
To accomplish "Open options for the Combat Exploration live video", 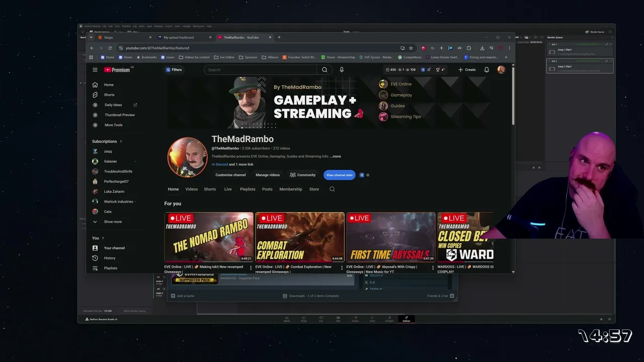I will pos(342,268).
